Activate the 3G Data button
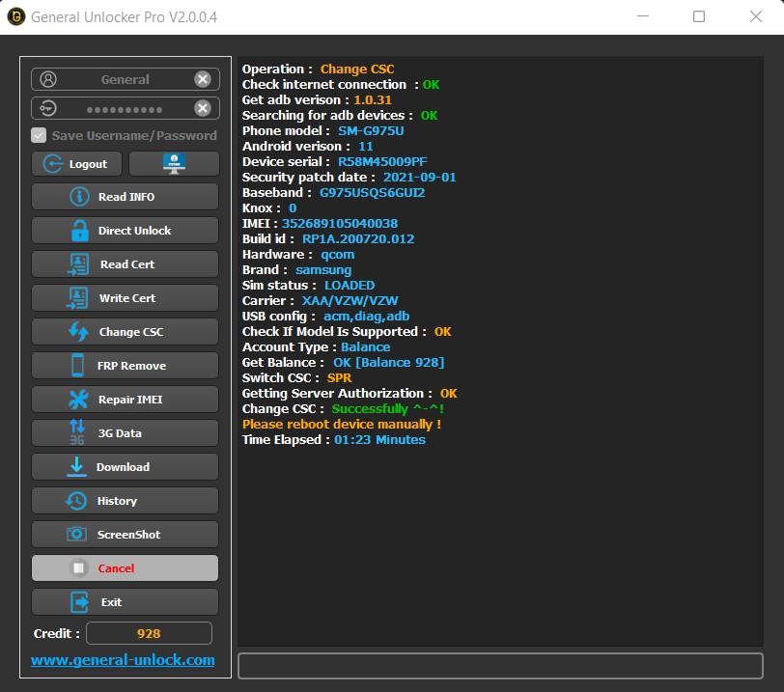Image resolution: width=784 pixels, height=692 pixels. point(125,433)
